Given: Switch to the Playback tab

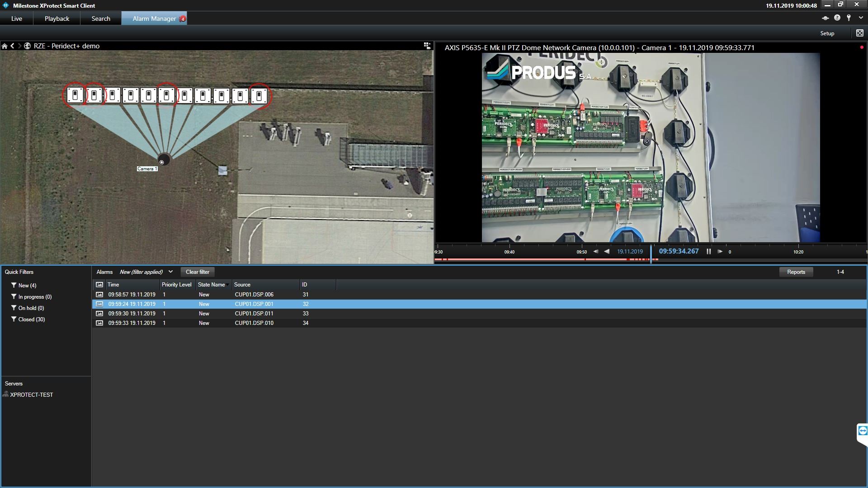Looking at the screenshot, I should click(x=57, y=19).
